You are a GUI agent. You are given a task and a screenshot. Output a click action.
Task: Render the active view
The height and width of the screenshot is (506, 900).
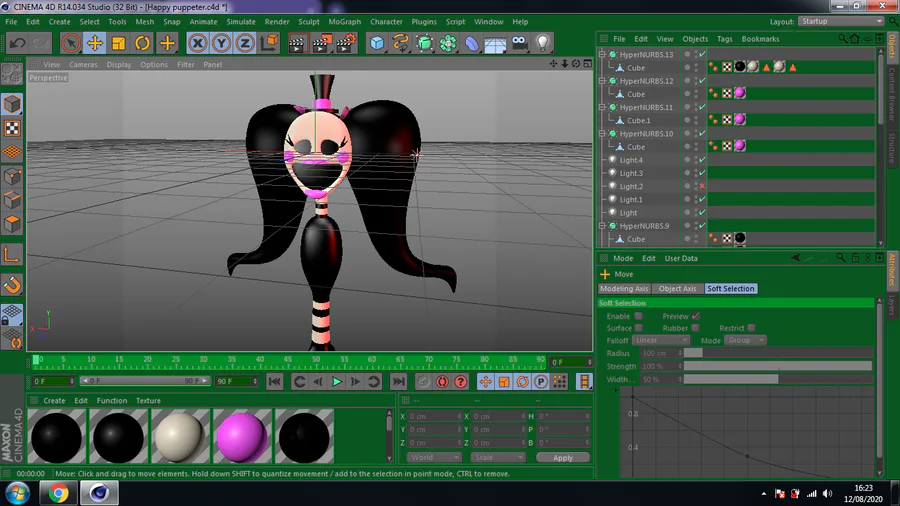pyautogui.click(x=297, y=43)
